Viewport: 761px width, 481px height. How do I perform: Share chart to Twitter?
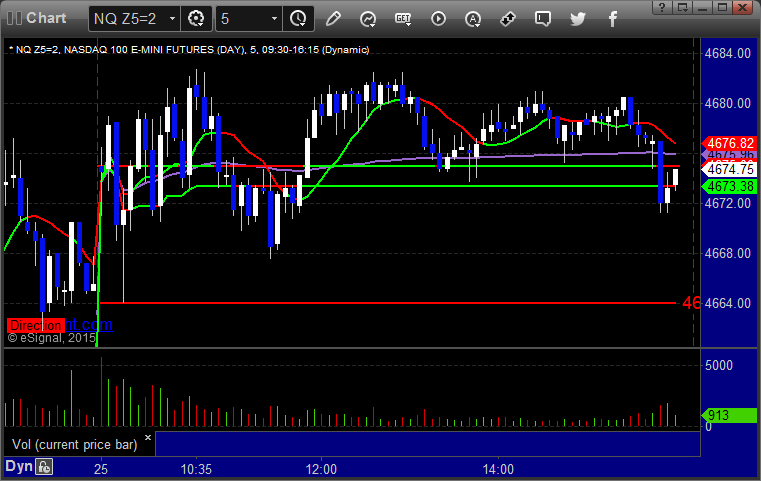pyautogui.click(x=578, y=19)
